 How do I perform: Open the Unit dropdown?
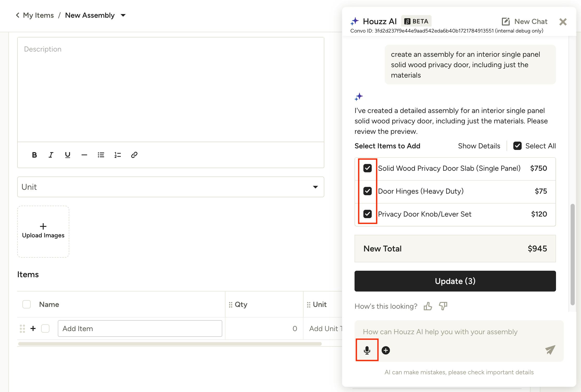pyautogui.click(x=171, y=187)
